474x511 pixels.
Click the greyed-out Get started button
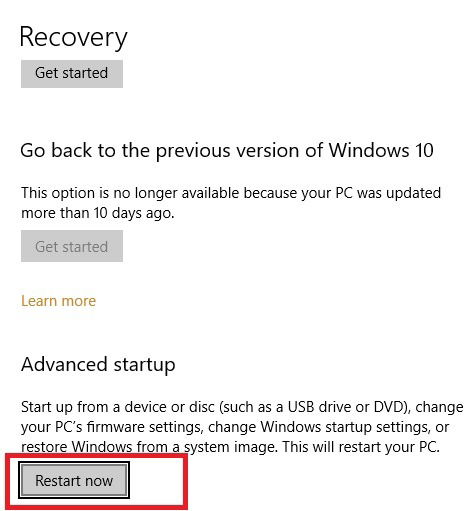pyautogui.click(x=72, y=246)
